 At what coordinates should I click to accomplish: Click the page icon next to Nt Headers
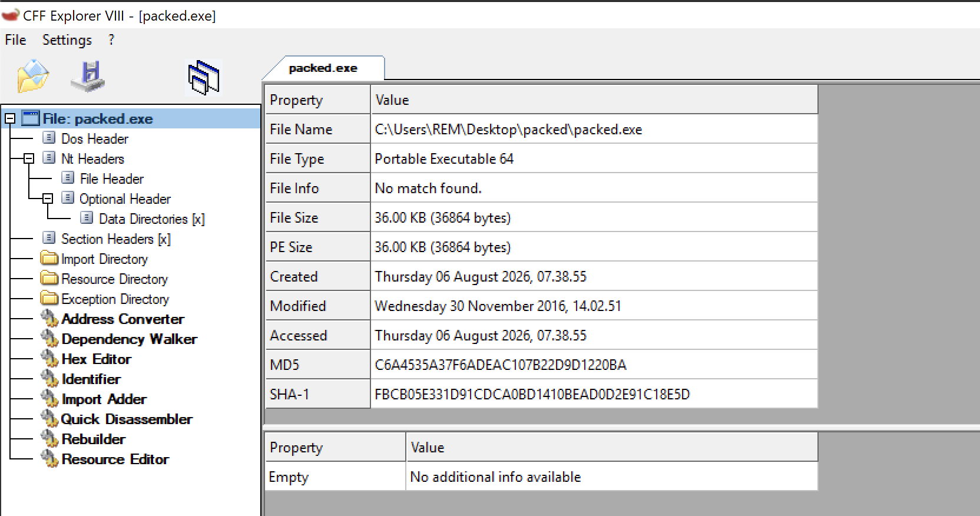pos(49,158)
